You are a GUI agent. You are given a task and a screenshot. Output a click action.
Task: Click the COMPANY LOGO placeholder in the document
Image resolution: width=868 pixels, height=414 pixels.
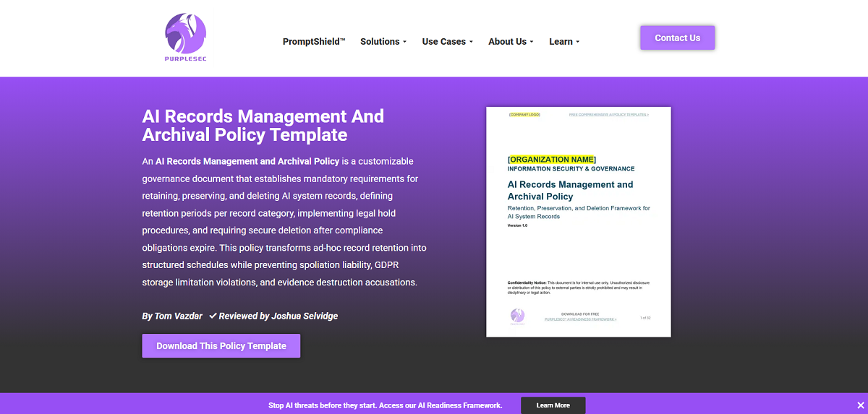[524, 115]
